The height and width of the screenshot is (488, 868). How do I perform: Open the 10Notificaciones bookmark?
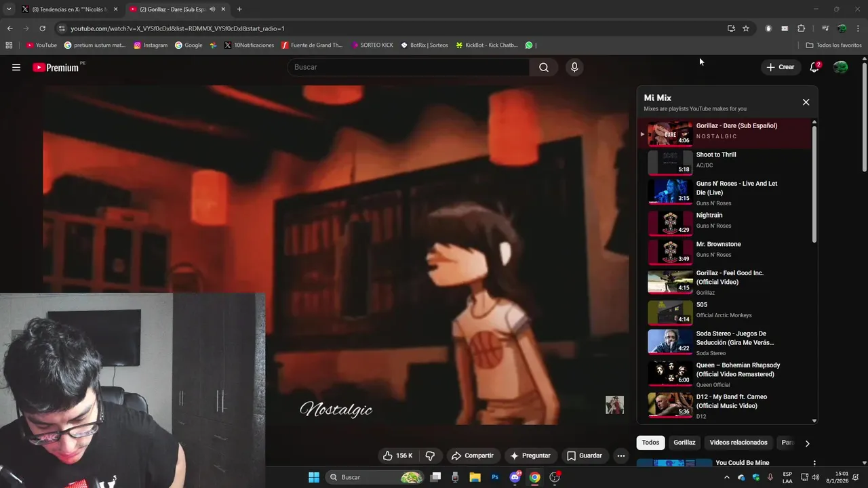249,45
